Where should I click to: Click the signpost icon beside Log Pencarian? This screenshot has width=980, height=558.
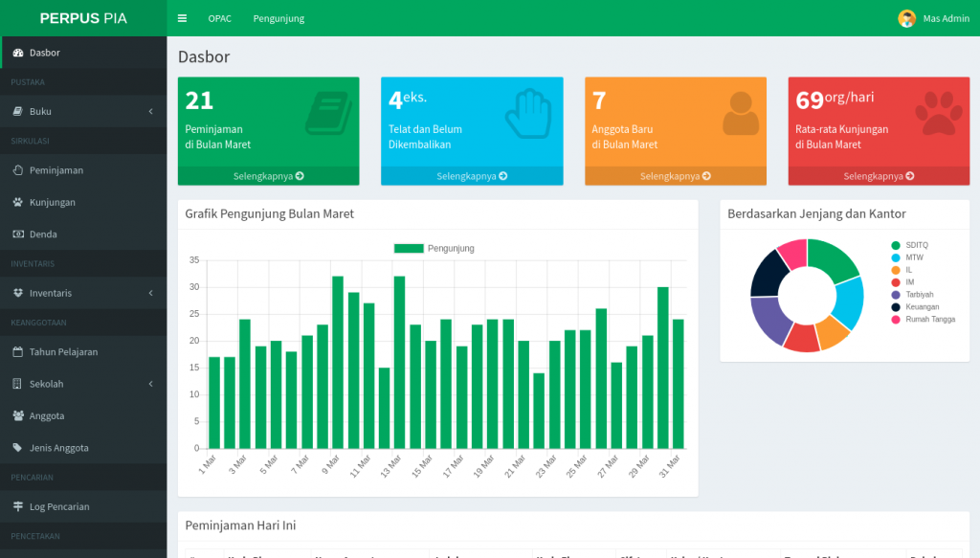point(18,506)
